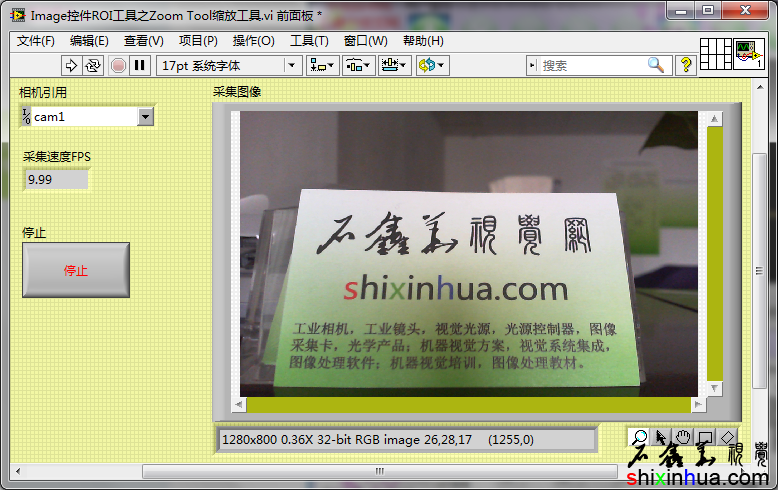Select the Rectangle ROI tool
The image size is (778, 490).
coord(705,437)
